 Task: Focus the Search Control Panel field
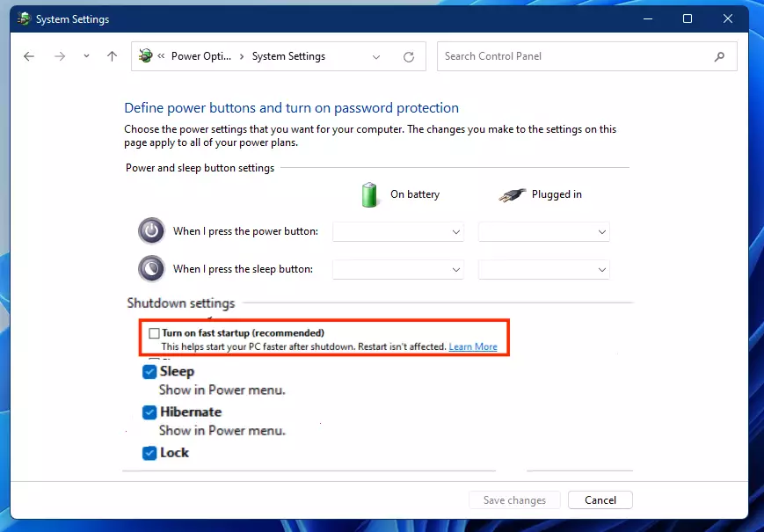pyautogui.click(x=587, y=56)
